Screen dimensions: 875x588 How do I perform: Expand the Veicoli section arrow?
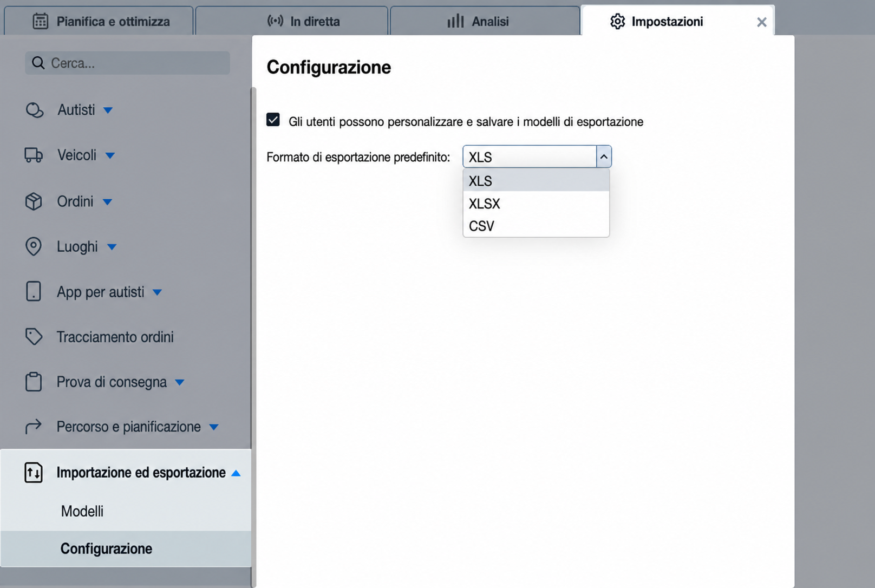pyautogui.click(x=110, y=156)
